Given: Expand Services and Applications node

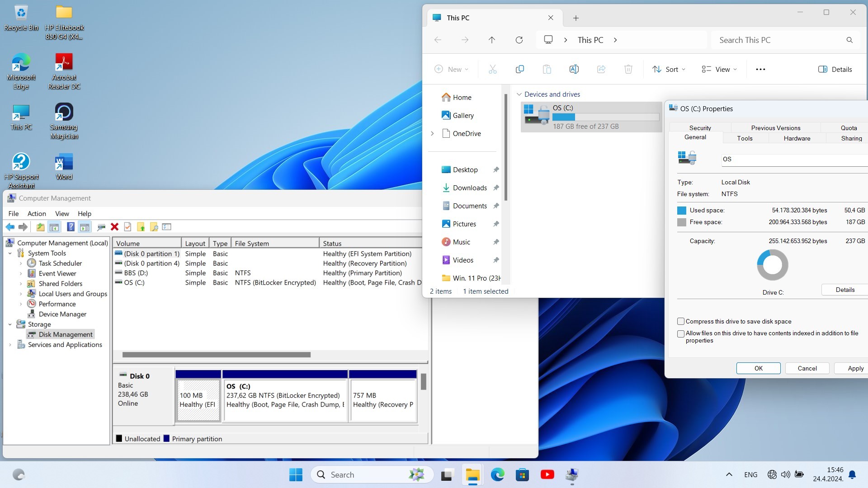Looking at the screenshot, I should pyautogui.click(x=10, y=344).
